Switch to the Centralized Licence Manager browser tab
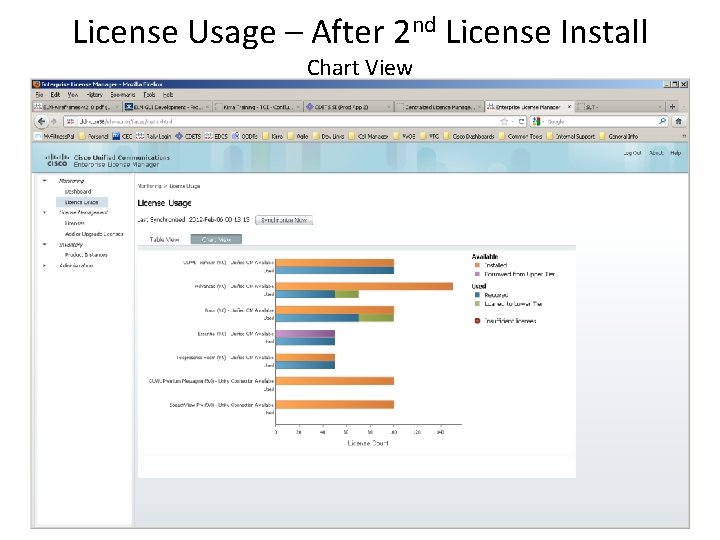720x540 pixels. 439,107
